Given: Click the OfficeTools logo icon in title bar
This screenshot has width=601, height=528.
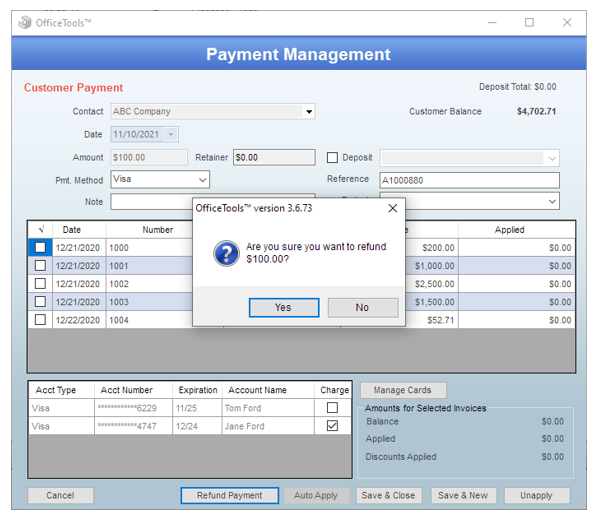Looking at the screenshot, I should pos(25,23).
